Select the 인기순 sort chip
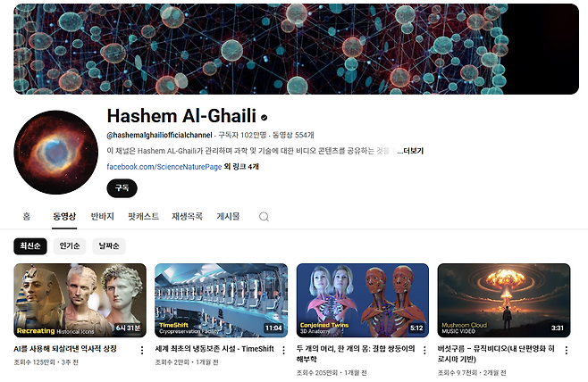The image size is (588, 382). (70, 246)
